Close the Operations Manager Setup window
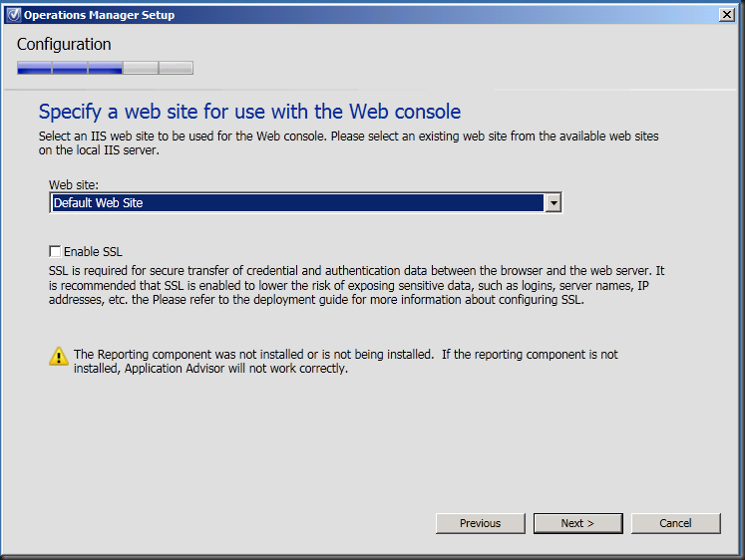745x560 pixels. click(x=727, y=15)
